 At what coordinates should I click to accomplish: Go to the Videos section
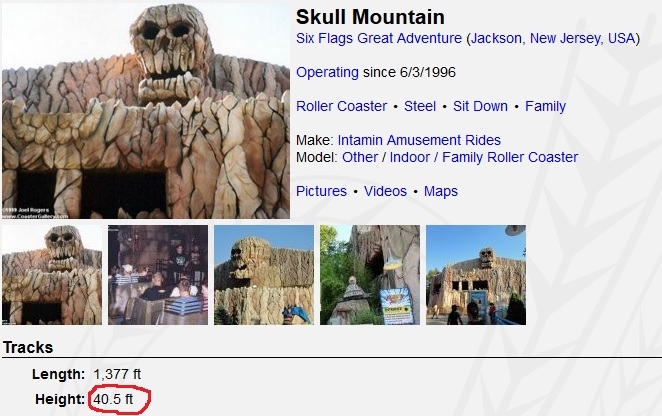tap(385, 191)
